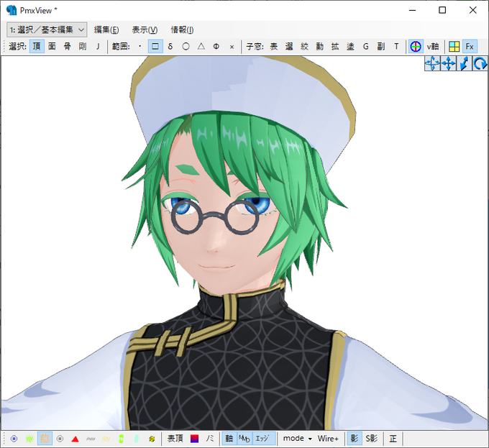The height and width of the screenshot is (448, 489).
Task: Toggle 表頂 front vertices option
Action: coord(175,439)
